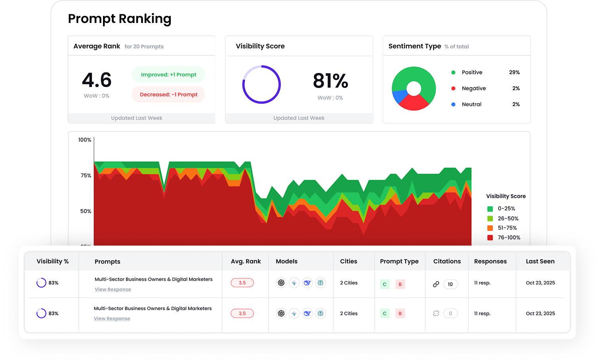Toggle the 51-75% series in chart legend
Viewport: 601px width, 364px height.
click(x=507, y=228)
